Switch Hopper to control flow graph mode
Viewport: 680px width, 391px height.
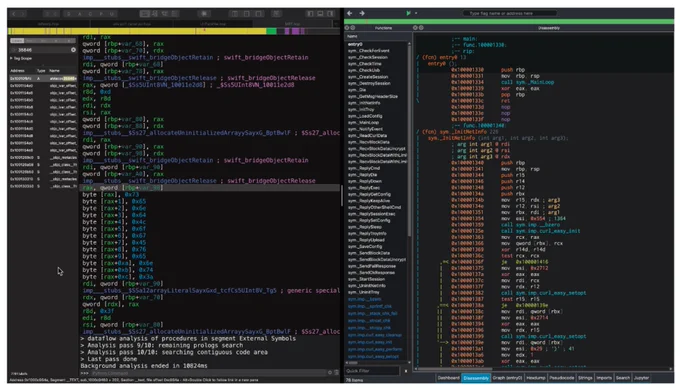[x=155, y=14]
